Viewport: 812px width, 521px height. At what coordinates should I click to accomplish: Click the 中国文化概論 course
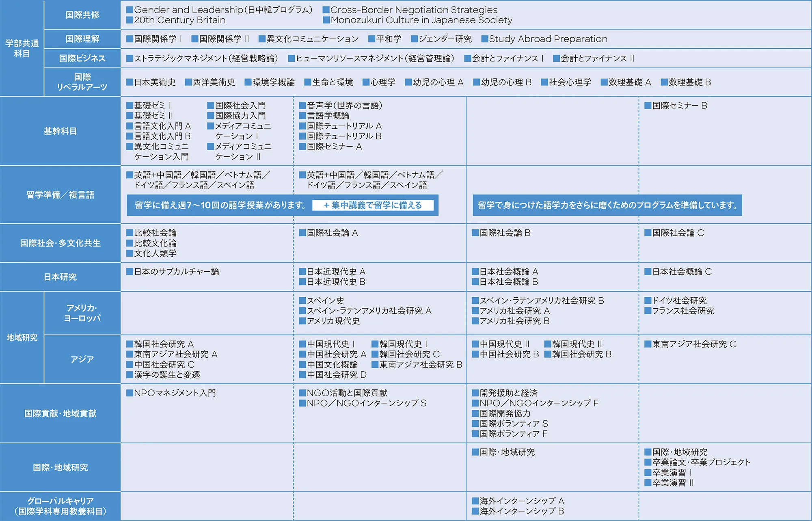click(x=328, y=365)
